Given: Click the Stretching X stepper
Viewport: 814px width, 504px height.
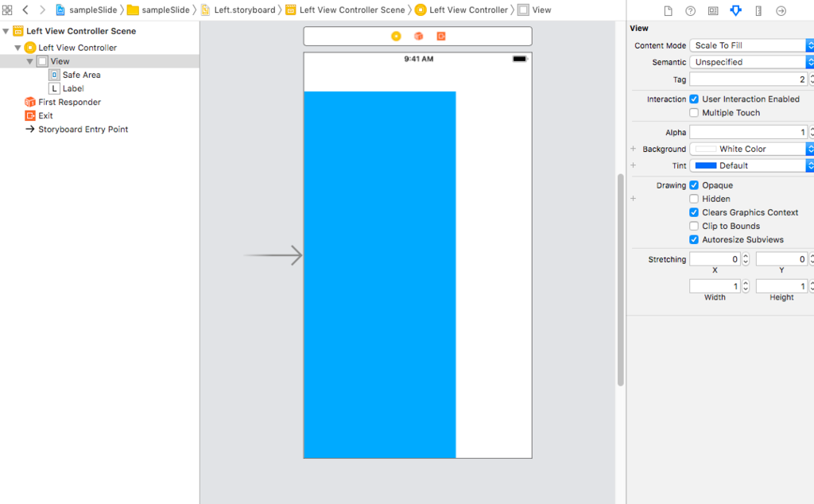Looking at the screenshot, I should pos(746,259).
